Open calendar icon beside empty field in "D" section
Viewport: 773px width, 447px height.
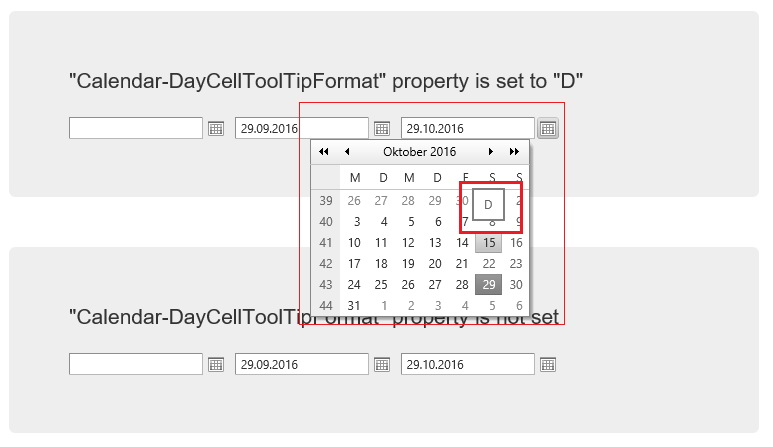point(216,129)
